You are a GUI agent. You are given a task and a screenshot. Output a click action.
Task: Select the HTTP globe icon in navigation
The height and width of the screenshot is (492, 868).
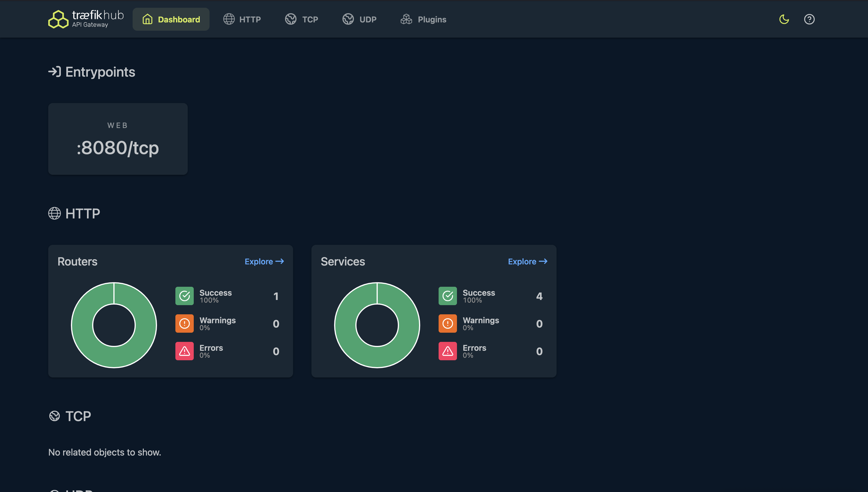(x=229, y=19)
